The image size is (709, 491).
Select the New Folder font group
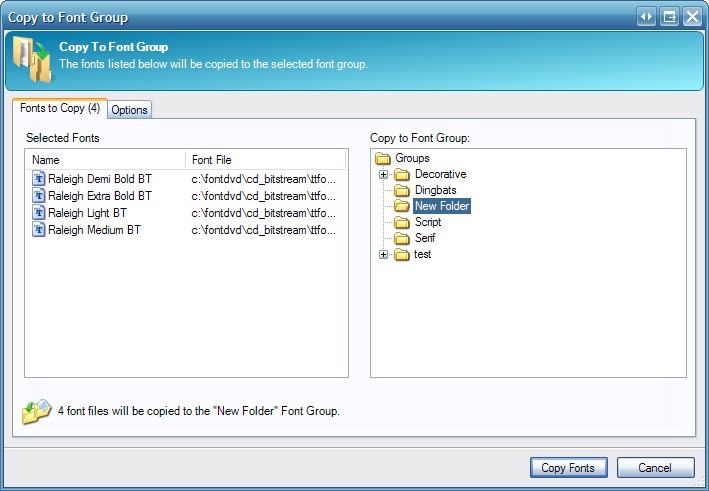(442, 206)
